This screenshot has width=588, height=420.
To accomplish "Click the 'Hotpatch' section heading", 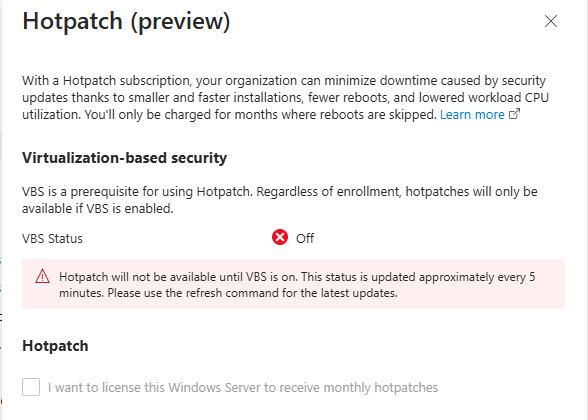I will pos(55,346).
